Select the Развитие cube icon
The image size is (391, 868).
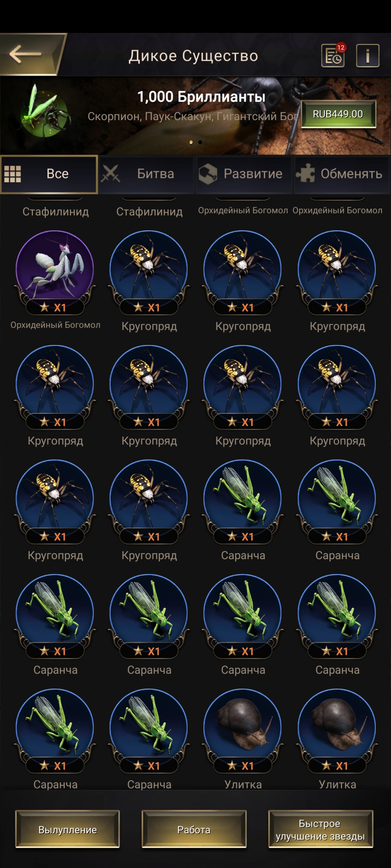click(208, 174)
